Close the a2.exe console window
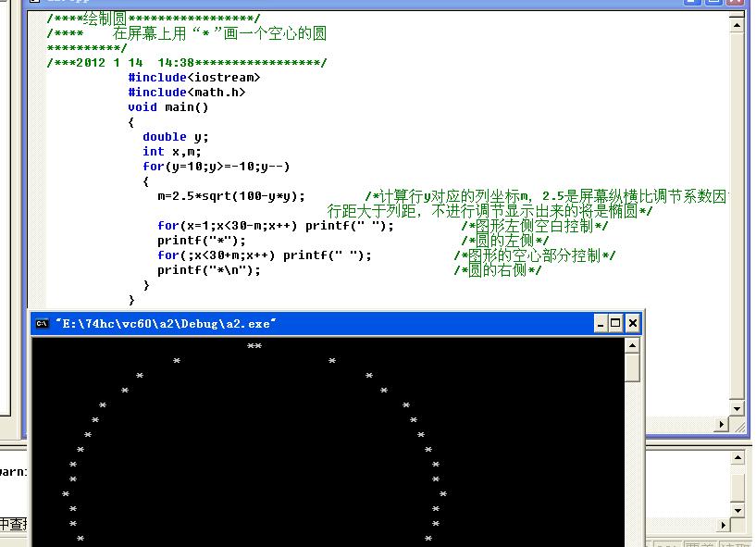 (633, 323)
